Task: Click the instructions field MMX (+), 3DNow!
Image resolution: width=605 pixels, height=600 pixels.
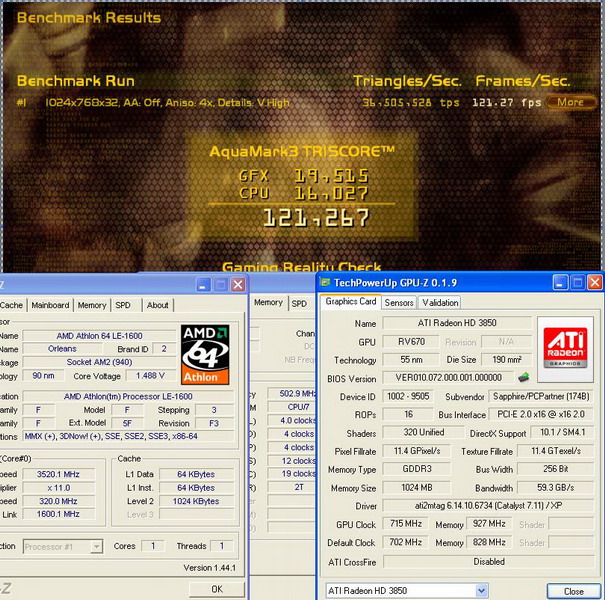Action: point(128,436)
